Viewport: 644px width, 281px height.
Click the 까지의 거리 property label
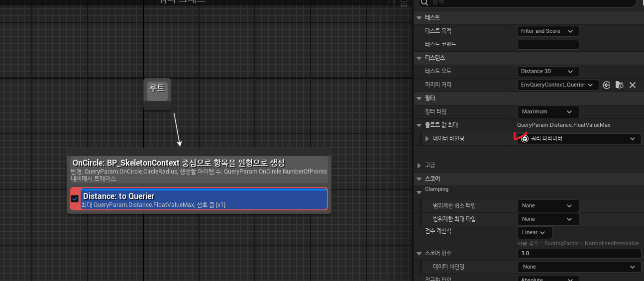pyautogui.click(x=438, y=85)
